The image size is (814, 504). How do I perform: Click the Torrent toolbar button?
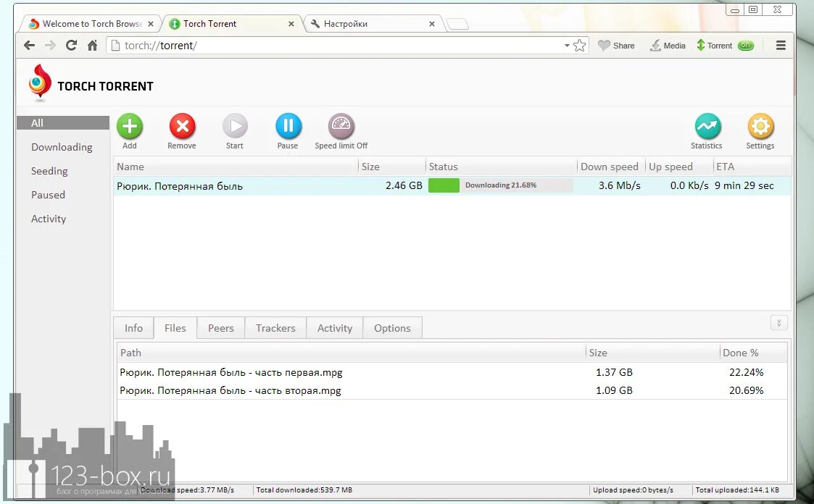tap(714, 46)
